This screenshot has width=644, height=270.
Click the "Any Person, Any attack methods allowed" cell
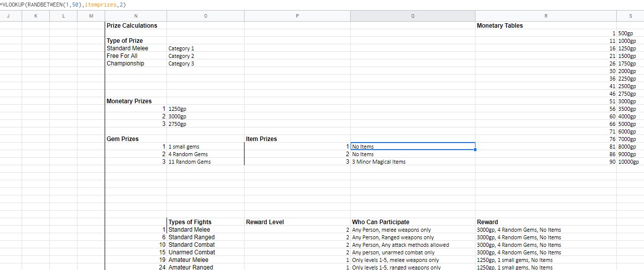400,245
